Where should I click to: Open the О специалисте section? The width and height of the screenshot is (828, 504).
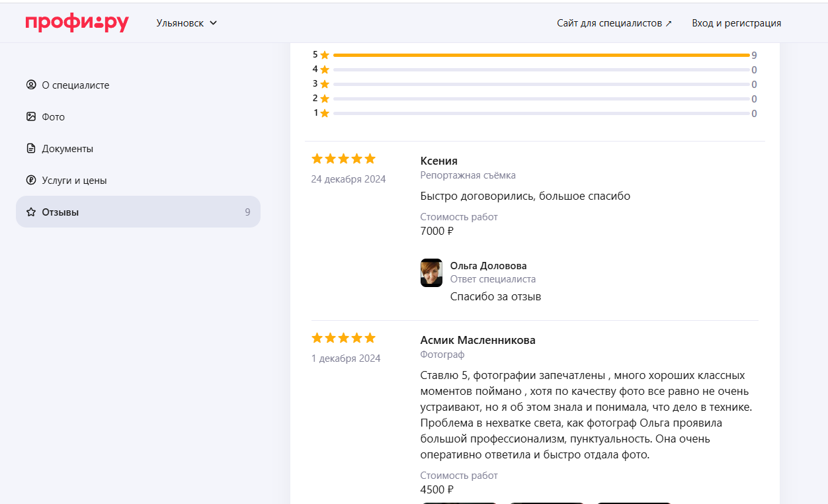tap(75, 85)
